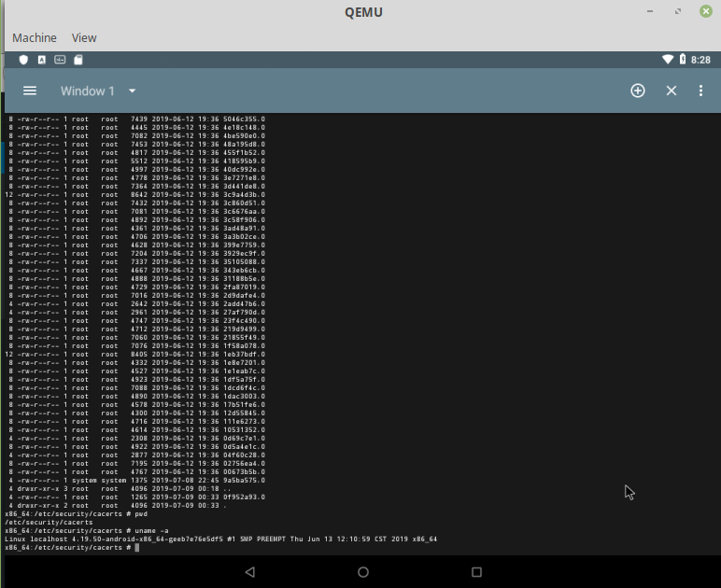This screenshot has height=588, width=721.
Task: Click file name 3ad48a91.0
Action: (244, 229)
